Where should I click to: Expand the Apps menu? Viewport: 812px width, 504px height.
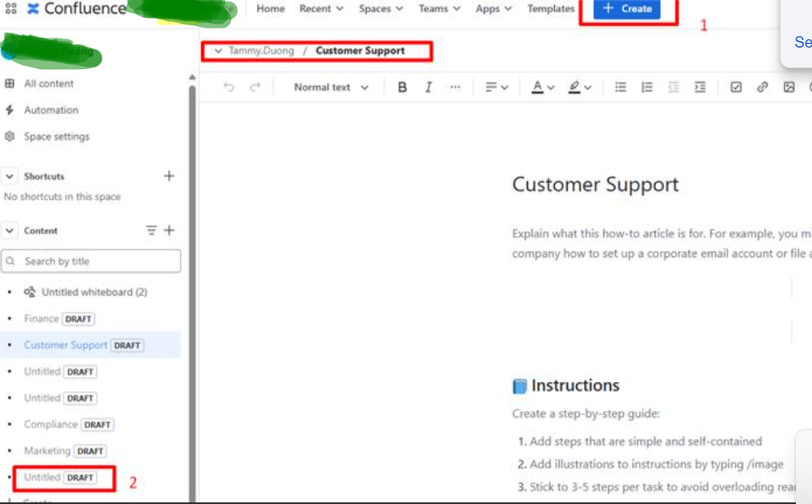coord(494,8)
